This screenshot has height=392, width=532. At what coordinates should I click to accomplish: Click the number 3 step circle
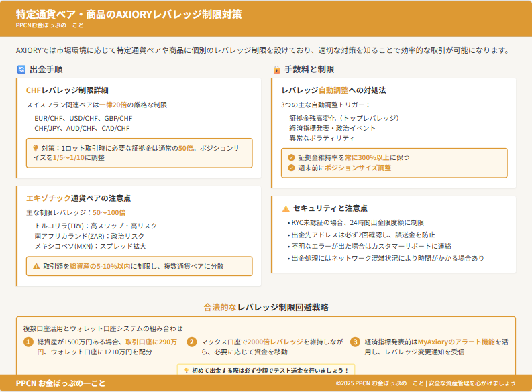click(355, 342)
